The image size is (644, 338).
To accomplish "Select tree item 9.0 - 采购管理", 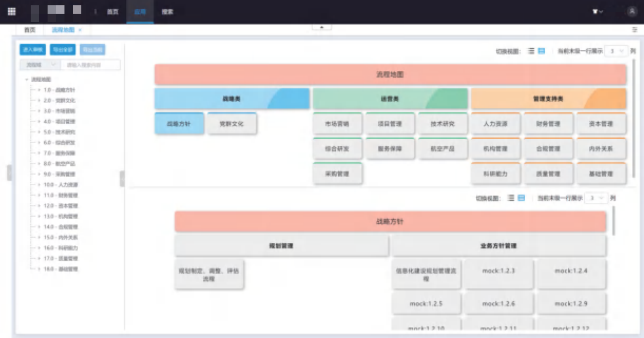I will (x=59, y=174).
